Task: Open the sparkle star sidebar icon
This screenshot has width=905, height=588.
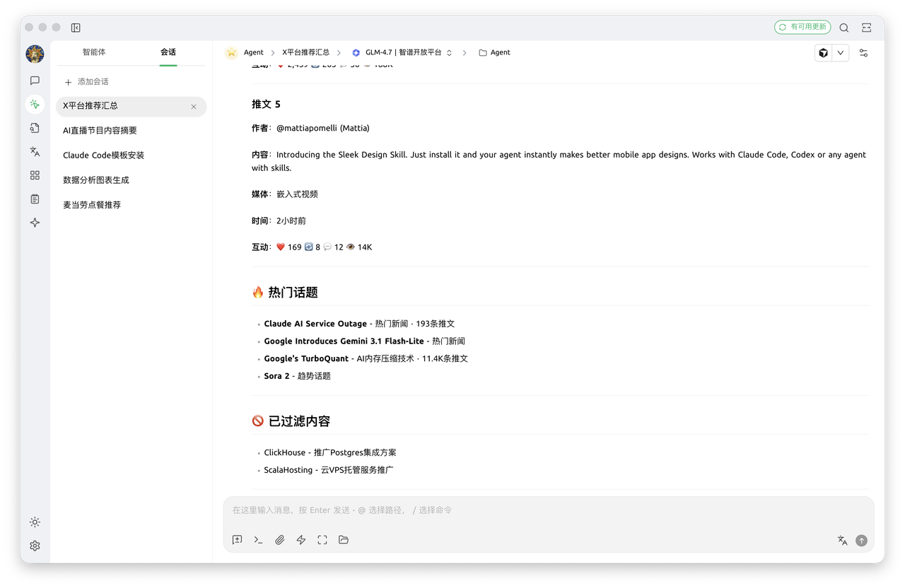Action: 35,223
